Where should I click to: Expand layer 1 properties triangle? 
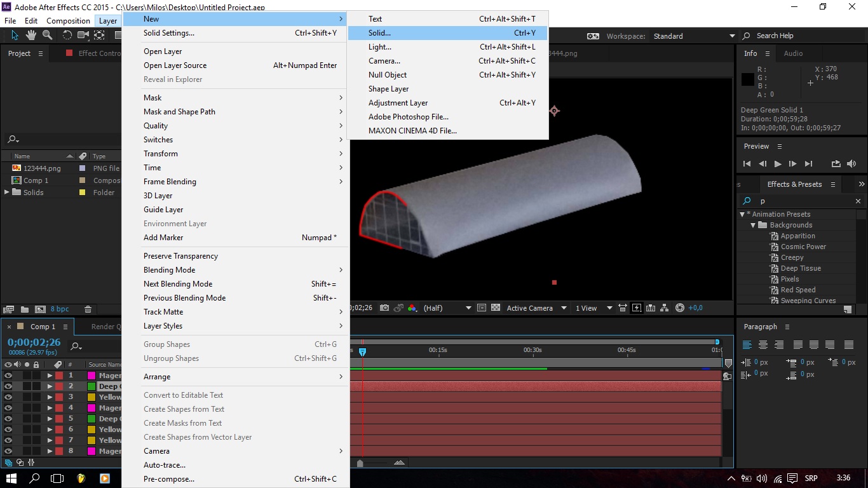50,376
